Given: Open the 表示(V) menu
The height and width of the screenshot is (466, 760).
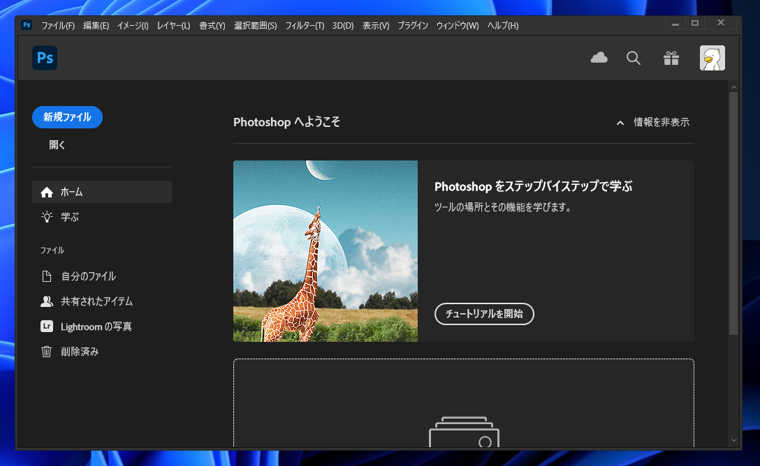Looking at the screenshot, I should 376,26.
